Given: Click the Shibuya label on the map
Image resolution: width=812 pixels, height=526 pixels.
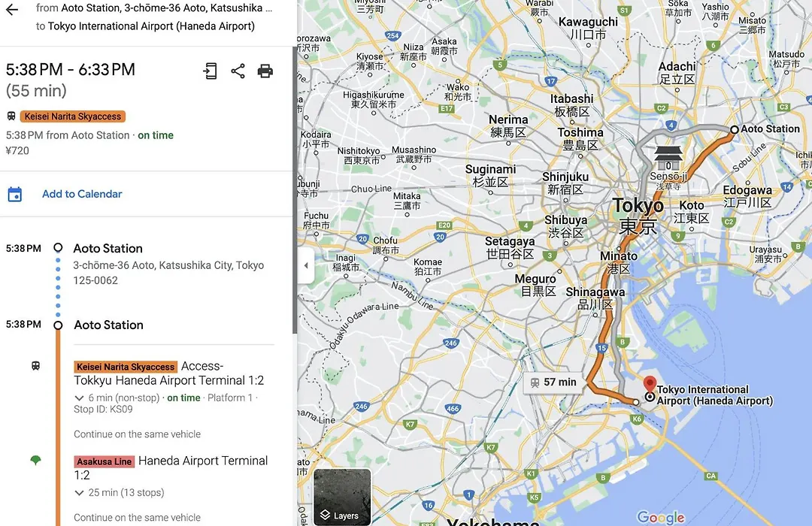Looking at the screenshot, I should 565,226.
